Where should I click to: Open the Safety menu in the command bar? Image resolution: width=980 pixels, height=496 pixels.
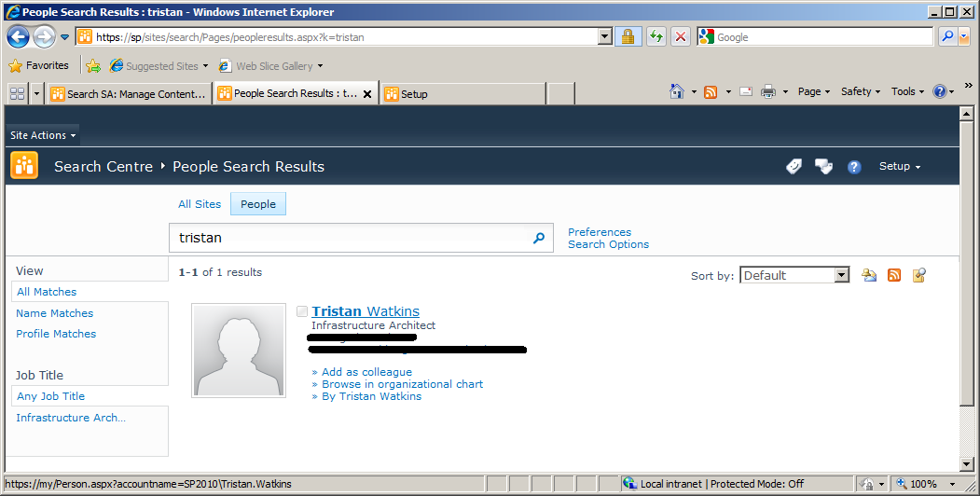pos(860,91)
